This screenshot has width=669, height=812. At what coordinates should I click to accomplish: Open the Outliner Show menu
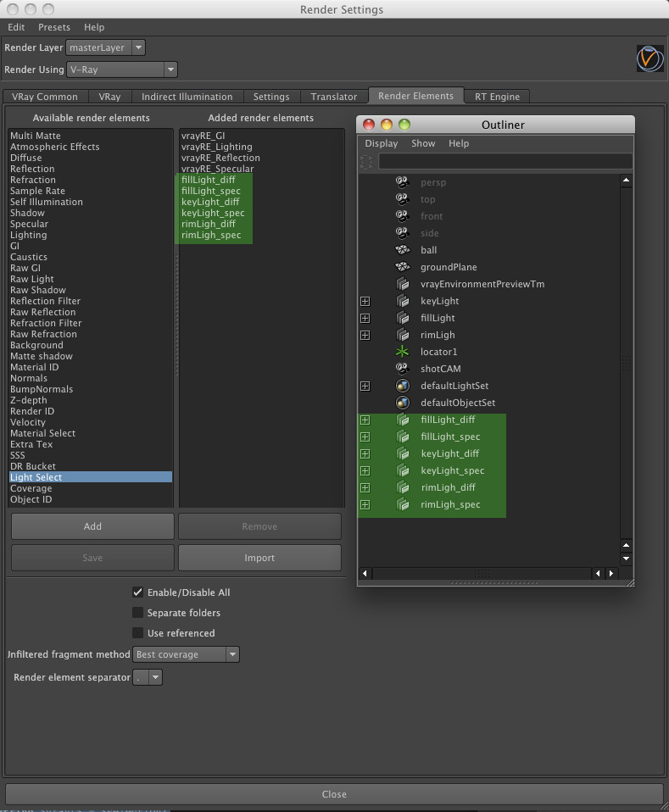click(423, 143)
